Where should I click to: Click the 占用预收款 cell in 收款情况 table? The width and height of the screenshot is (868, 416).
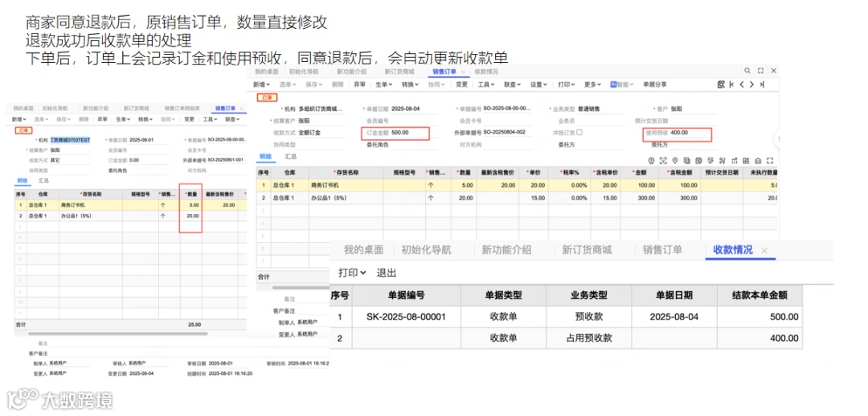click(589, 338)
